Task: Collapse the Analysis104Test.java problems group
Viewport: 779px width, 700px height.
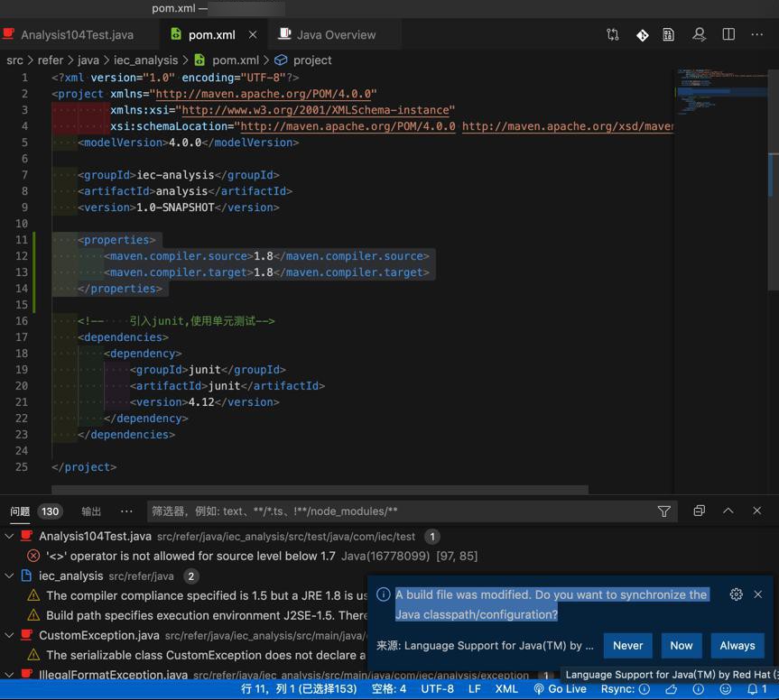Action: pos(10,536)
